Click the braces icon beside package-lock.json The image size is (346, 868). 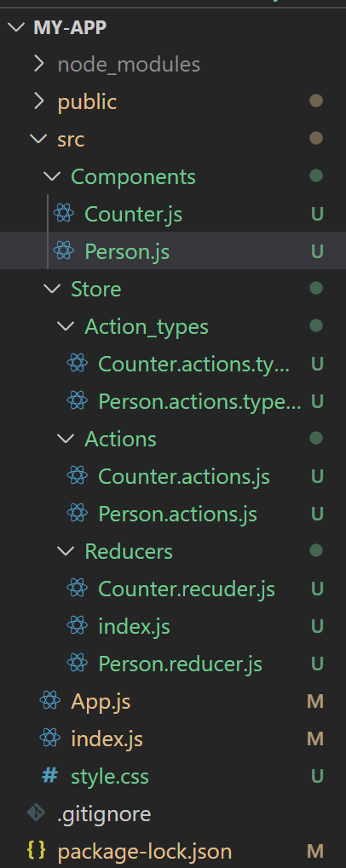pyautogui.click(x=36, y=850)
